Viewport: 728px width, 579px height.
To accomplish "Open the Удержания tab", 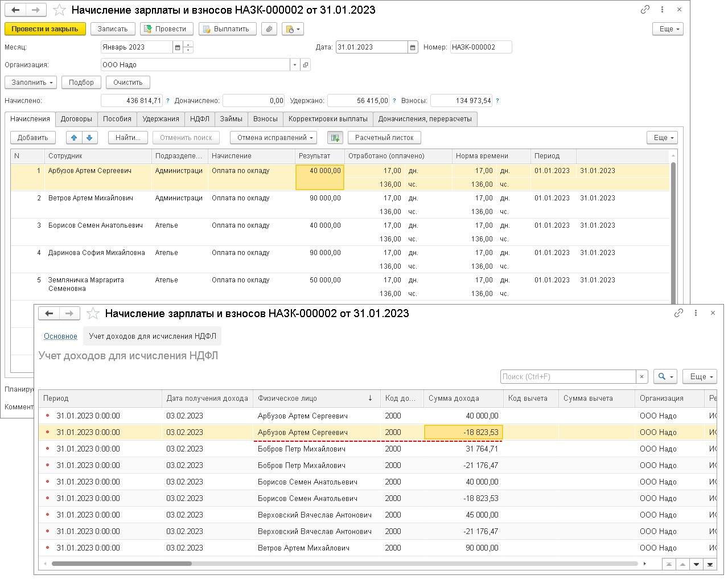I will point(161,119).
